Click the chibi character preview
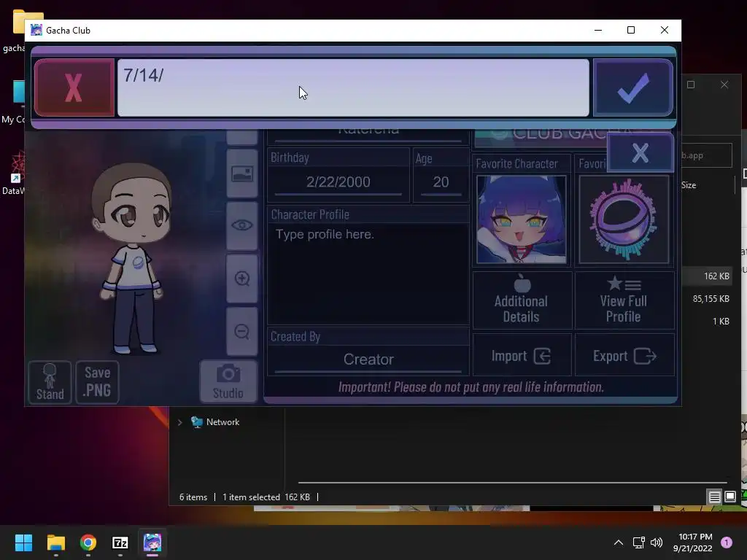The width and height of the screenshot is (747, 560). 133,260
